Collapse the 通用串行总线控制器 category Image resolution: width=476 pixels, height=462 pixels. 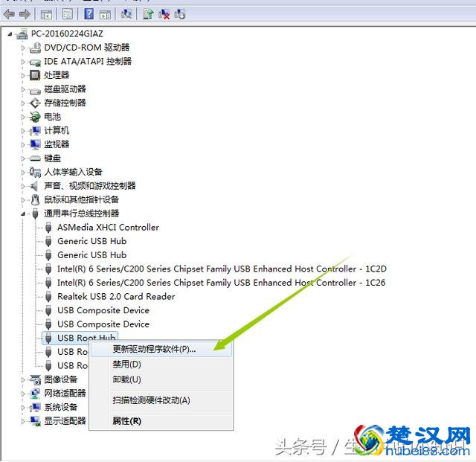click(x=23, y=214)
